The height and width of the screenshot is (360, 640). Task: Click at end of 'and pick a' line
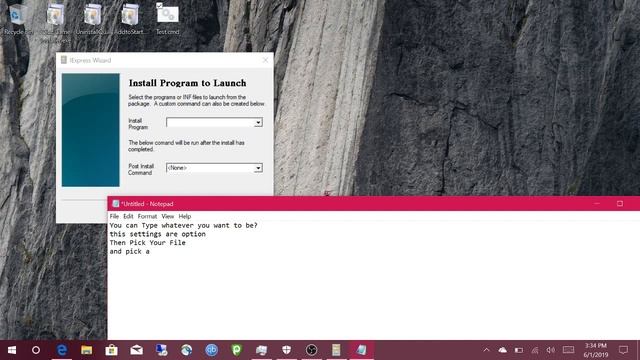pyautogui.click(x=150, y=252)
